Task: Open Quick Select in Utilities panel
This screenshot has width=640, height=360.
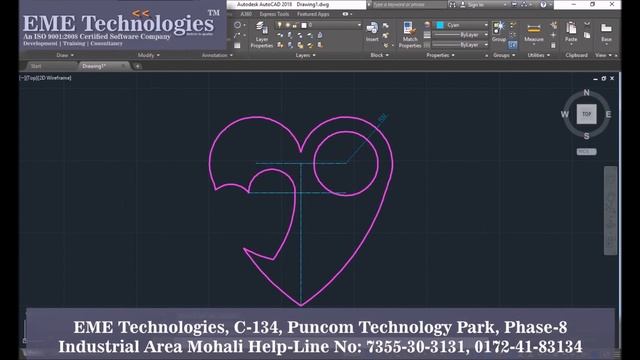Action: (554, 25)
